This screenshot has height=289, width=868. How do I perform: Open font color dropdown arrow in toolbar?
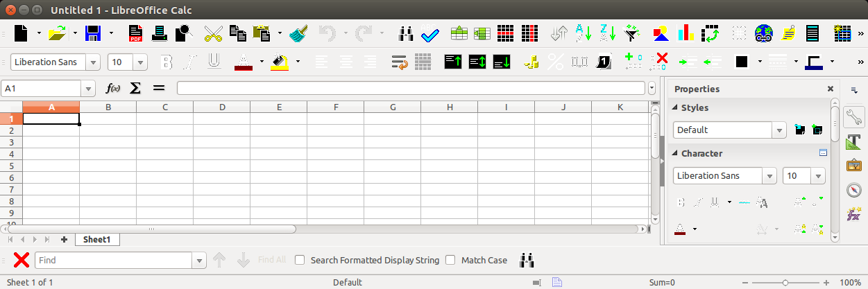pos(262,62)
